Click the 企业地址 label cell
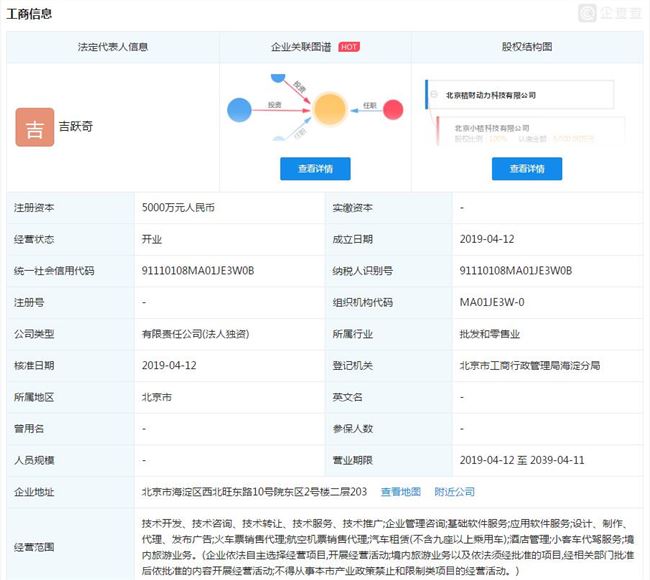The height and width of the screenshot is (580, 650). tap(70, 492)
